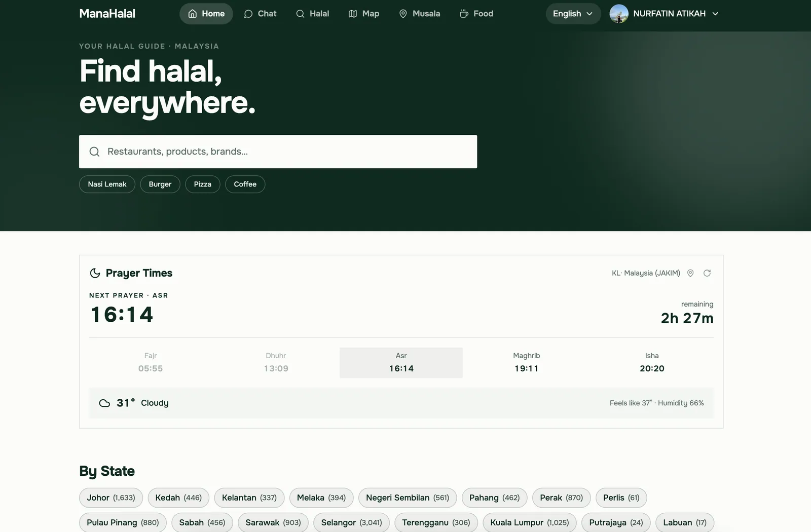Filter by Putrajaya (24)
The width and height of the screenshot is (811, 532).
point(616,522)
